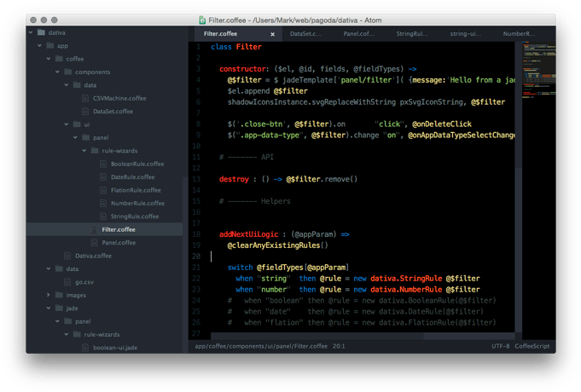581x392 pixels.
Task: Click the CoffeeScript grammar selector in status bar
Action: point(532,346)
